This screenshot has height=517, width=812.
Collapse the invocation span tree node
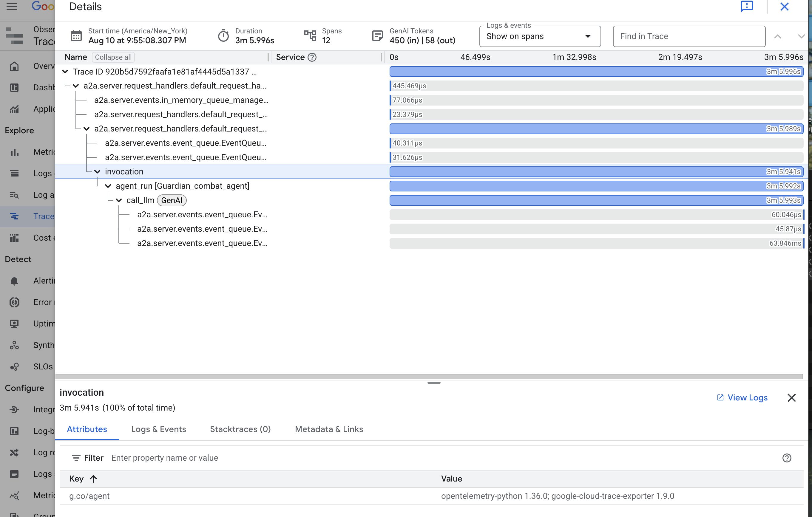pos(98,171)
